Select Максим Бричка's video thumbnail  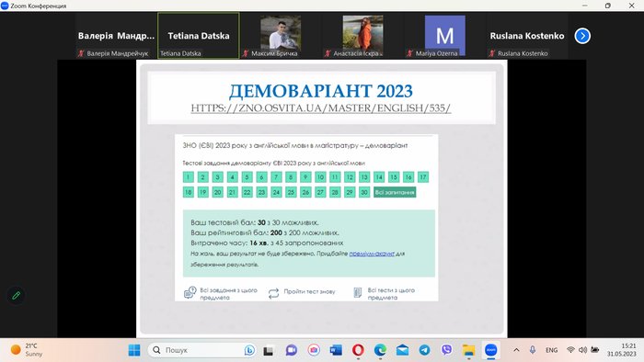[x=281, y=36]
